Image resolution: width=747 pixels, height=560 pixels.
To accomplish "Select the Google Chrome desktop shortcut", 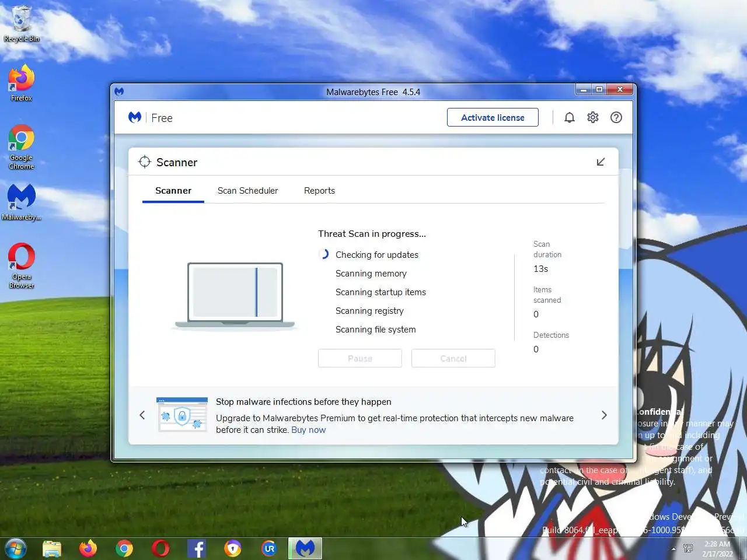I will (x=22, y=147).
